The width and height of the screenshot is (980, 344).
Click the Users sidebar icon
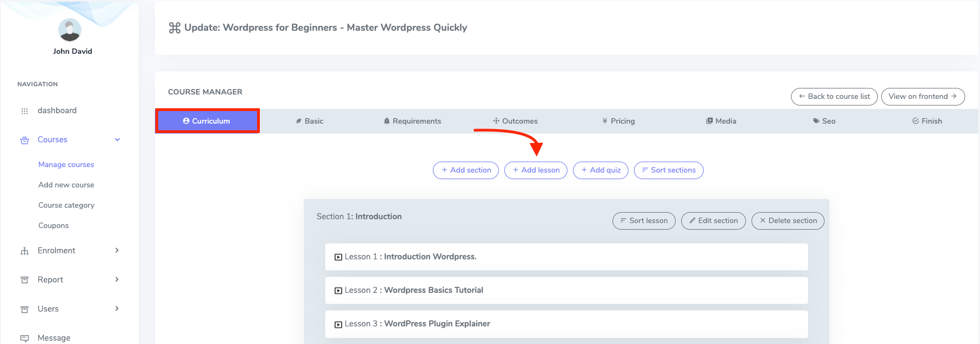[x=24, y=309]
